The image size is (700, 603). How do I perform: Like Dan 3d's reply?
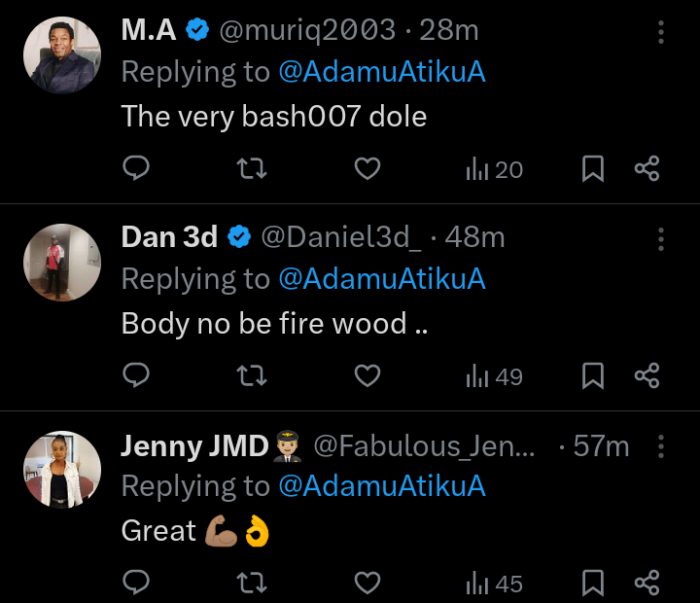(x=367, y=375)
